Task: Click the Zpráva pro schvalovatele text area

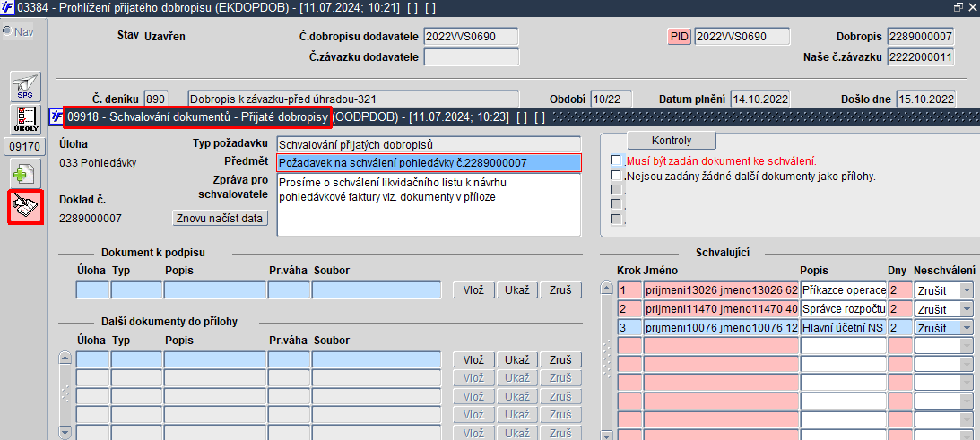Action: 429,205
